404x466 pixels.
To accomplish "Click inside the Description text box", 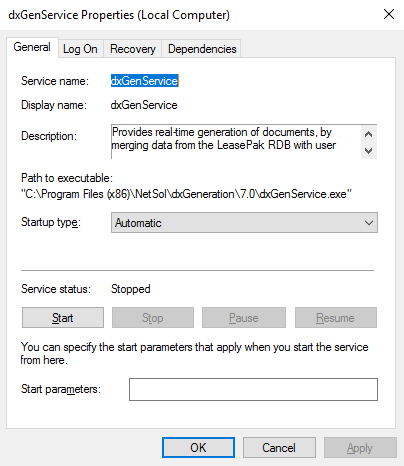I will click(236, 142).
